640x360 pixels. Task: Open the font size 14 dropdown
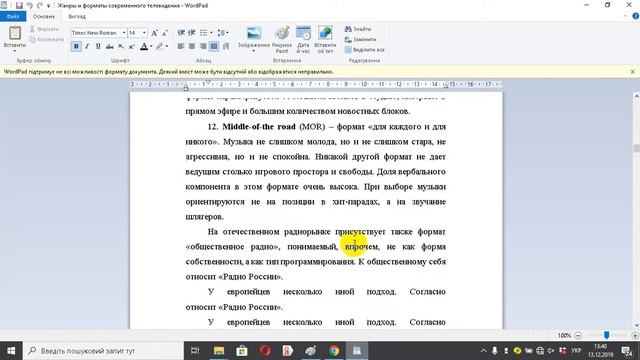point(144,33)
